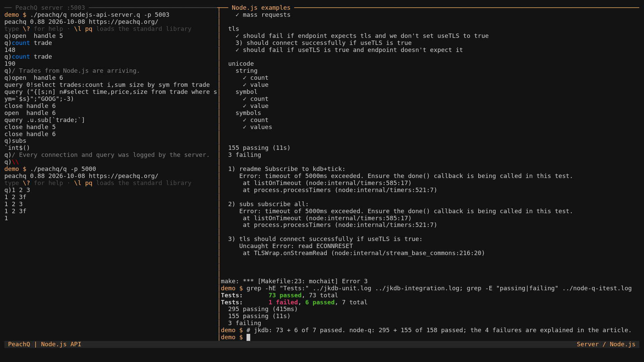Click the 'tls' test suite heading
The width and height of the screenshot is (644, 362).
(233, 29)
